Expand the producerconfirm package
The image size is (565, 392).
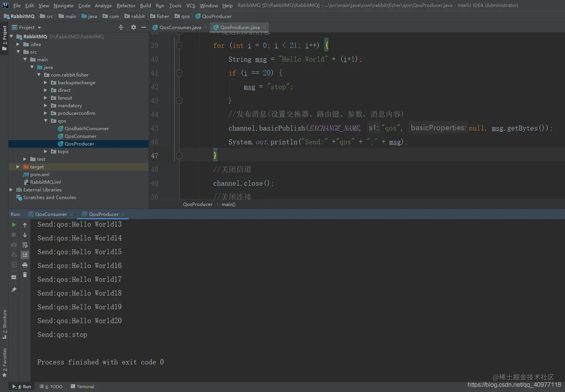[46, 113]
